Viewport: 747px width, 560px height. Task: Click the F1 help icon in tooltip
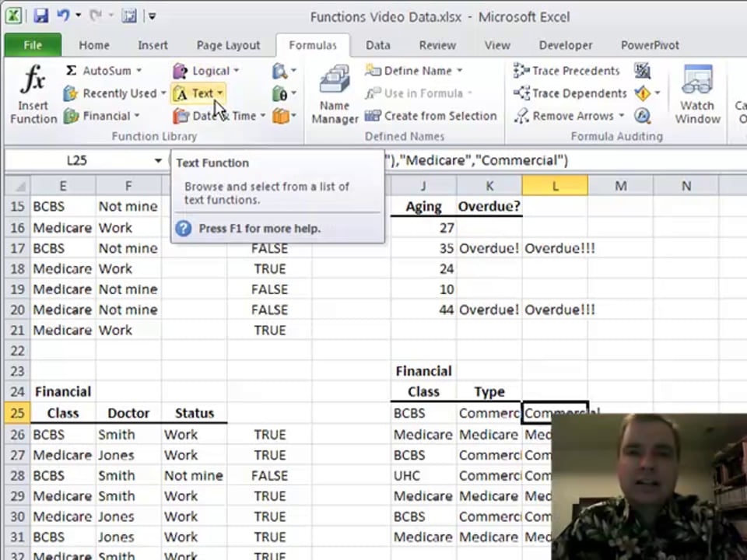point(184,229)
